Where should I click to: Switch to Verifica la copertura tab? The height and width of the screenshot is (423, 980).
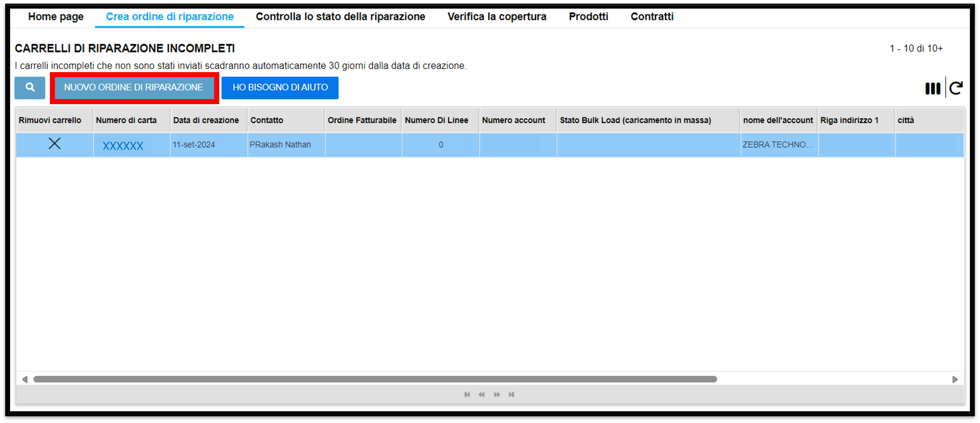tap(497, 17)
